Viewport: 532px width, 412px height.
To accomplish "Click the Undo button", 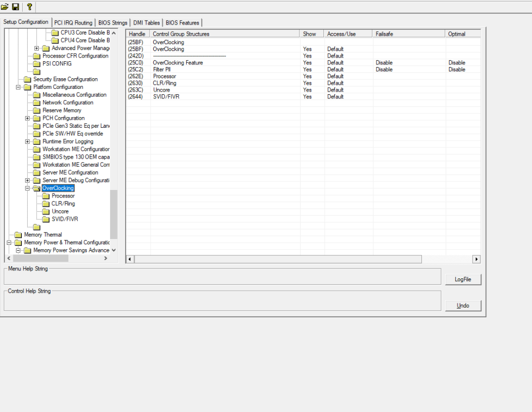I will [x=463, y=306].
